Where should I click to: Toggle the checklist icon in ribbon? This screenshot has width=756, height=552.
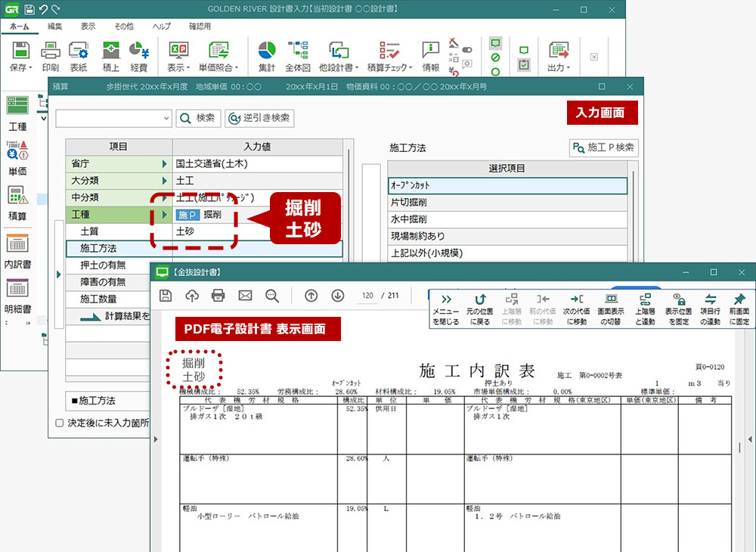point(524,64)
